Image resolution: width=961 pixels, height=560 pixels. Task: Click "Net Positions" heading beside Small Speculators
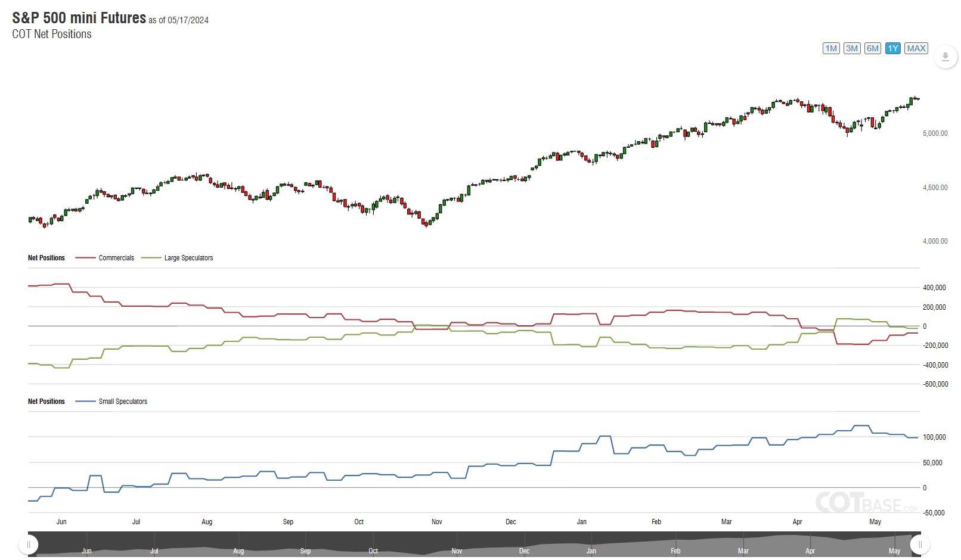pos(46,402)
